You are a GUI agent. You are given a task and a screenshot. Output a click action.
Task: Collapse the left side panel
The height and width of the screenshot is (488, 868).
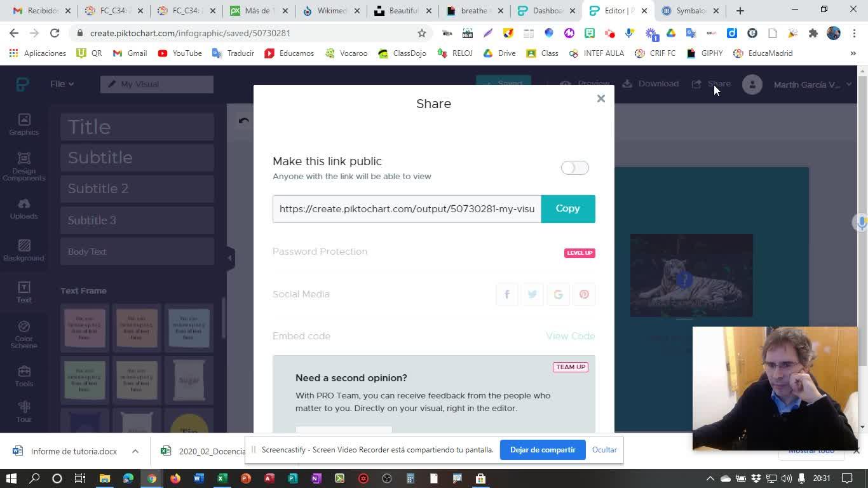pyautogui.click(x=230, y=257)
